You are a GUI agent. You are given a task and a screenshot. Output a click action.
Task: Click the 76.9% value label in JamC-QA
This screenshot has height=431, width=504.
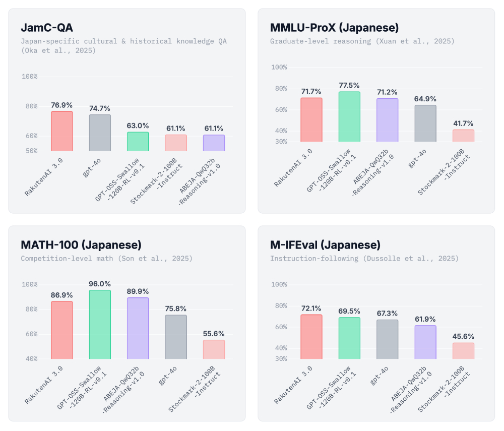coord(62,105)
